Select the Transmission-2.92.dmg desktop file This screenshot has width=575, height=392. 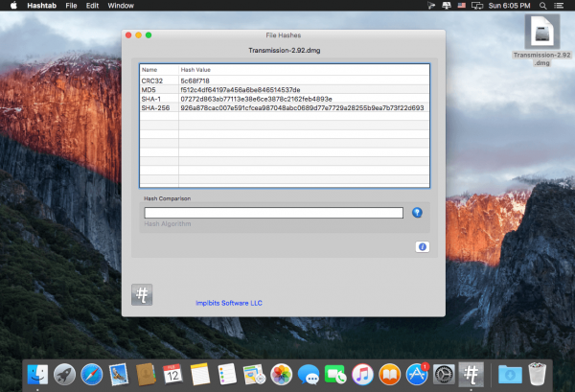[542, 40]
